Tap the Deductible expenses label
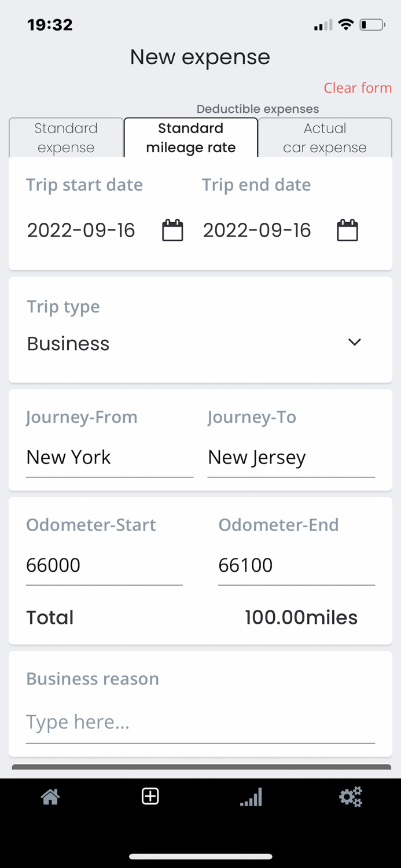This screenshot has height=868, width=401. (x=258, y=109)
